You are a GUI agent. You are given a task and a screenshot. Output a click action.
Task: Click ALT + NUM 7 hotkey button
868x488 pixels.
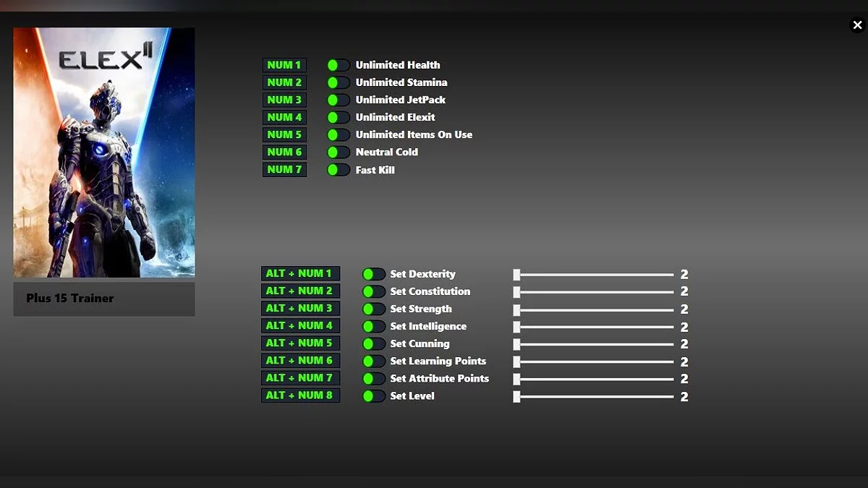point(300,378)
